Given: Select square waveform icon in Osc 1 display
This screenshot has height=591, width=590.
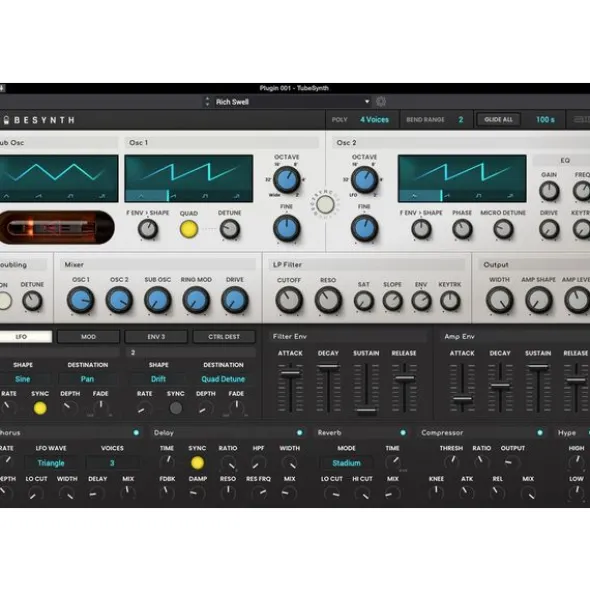Looking at the screenshot, I should pos(205,196).
